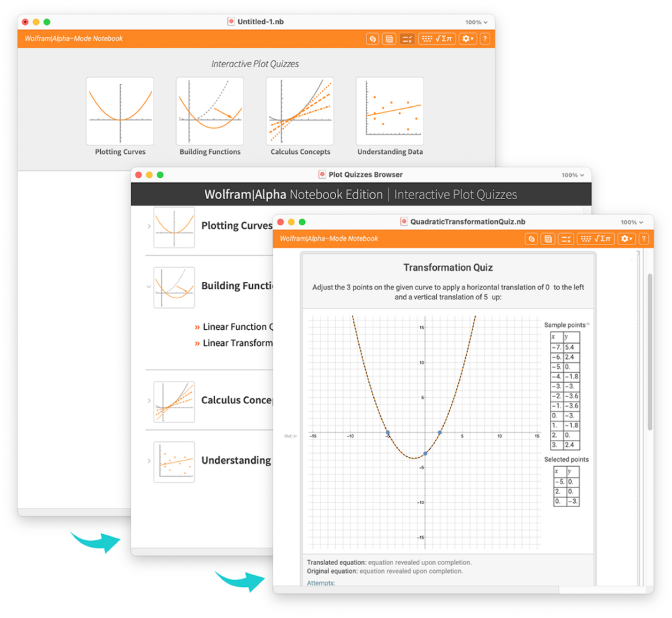This screenshot has width=672, height=618.
Task: Click the 'Translated equation:' label
Action: click(x=337, y=563)
